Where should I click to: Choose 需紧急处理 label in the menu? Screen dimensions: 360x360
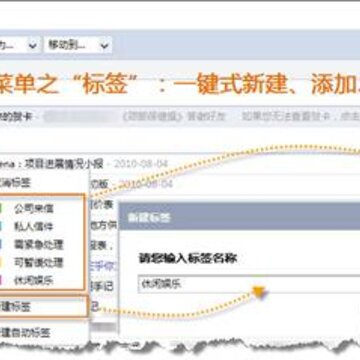[x=38, y=245]
